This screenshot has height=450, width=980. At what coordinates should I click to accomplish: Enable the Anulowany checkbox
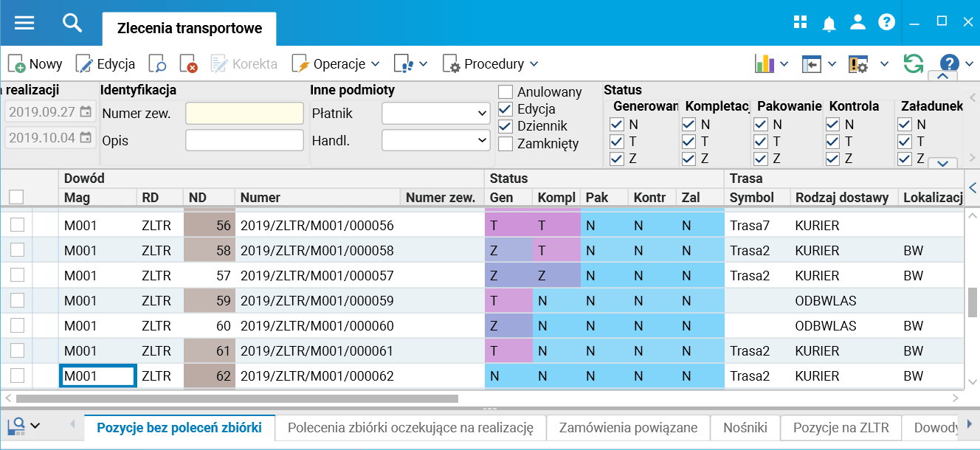[x=505, y=92]
